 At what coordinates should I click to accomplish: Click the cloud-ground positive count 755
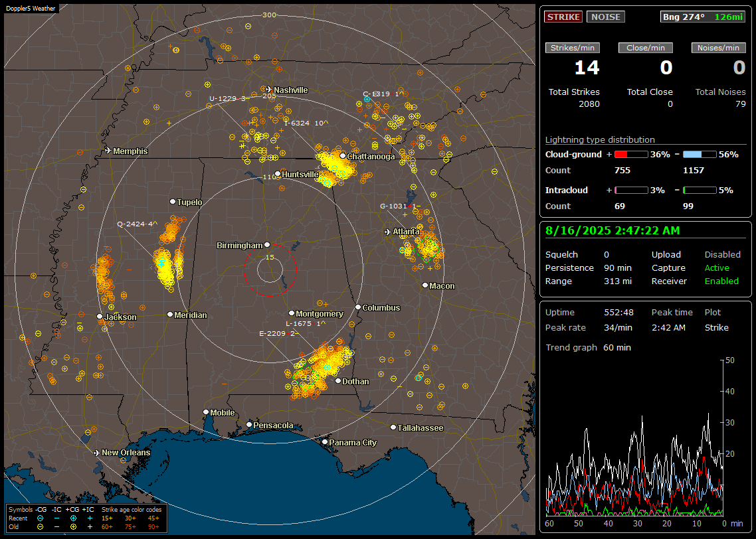[x=622, y=171]
